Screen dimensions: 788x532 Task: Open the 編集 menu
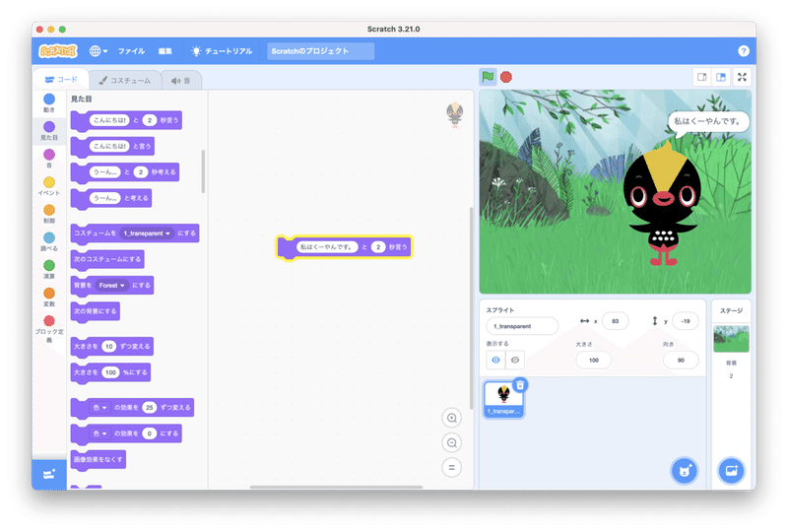click(x=164, y=51)
